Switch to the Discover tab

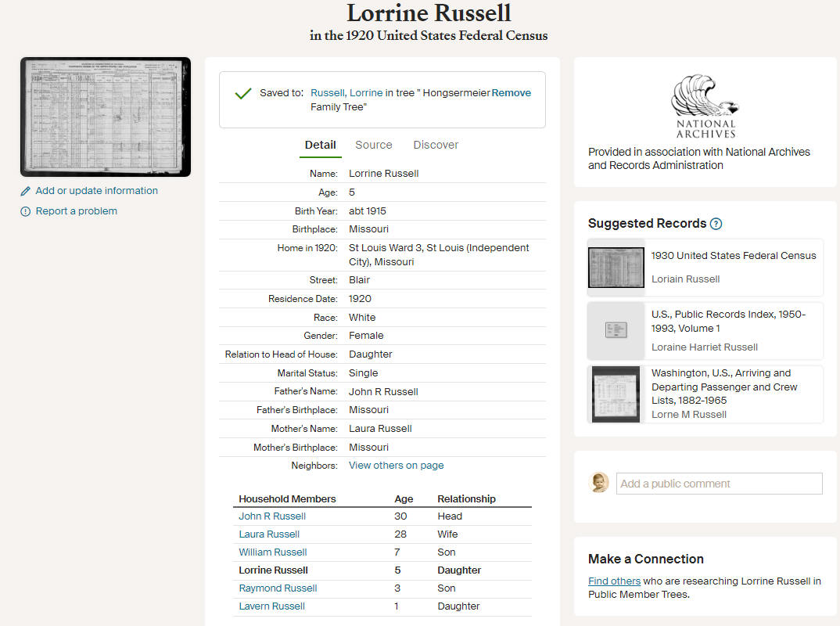pyautogui.click(x=436, y=146)
